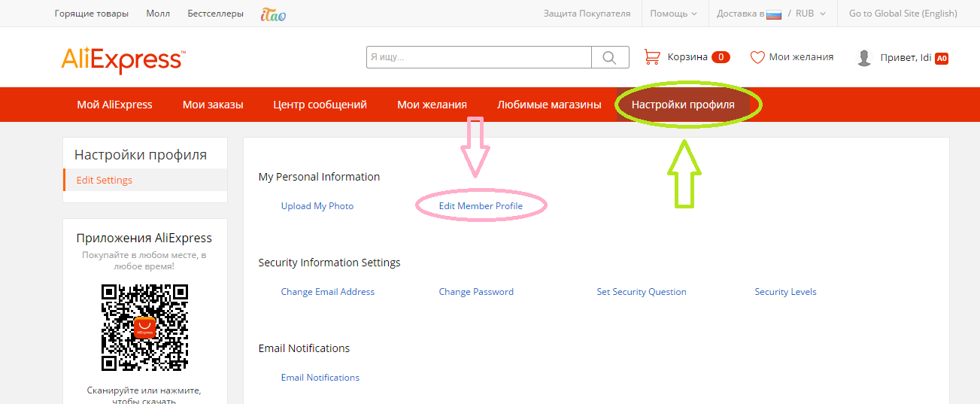The width and height of the screenshot is (980, 404).
Task: Open the RUB currency dropdown
Action: 811,14
